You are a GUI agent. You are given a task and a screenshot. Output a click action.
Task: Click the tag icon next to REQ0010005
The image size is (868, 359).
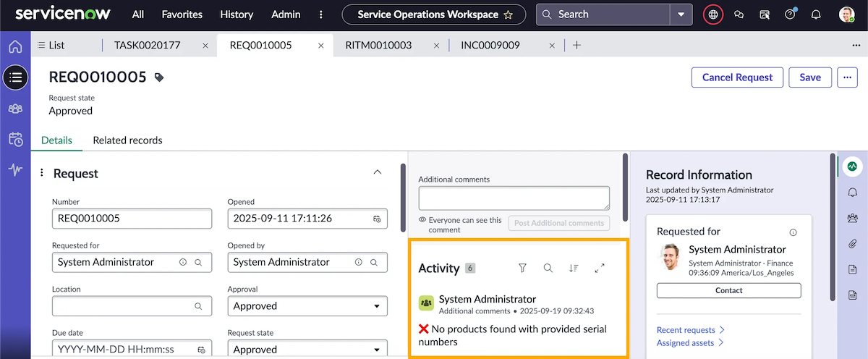(159, 77)
